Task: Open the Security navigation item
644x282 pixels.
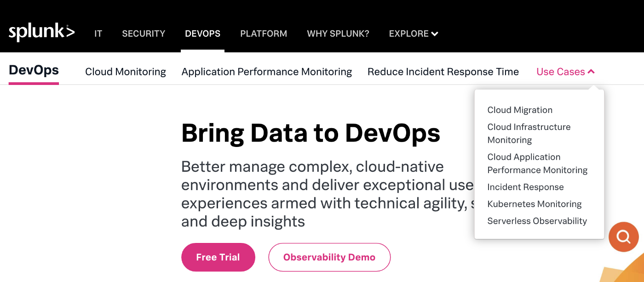Action: (x=144, y=34)
